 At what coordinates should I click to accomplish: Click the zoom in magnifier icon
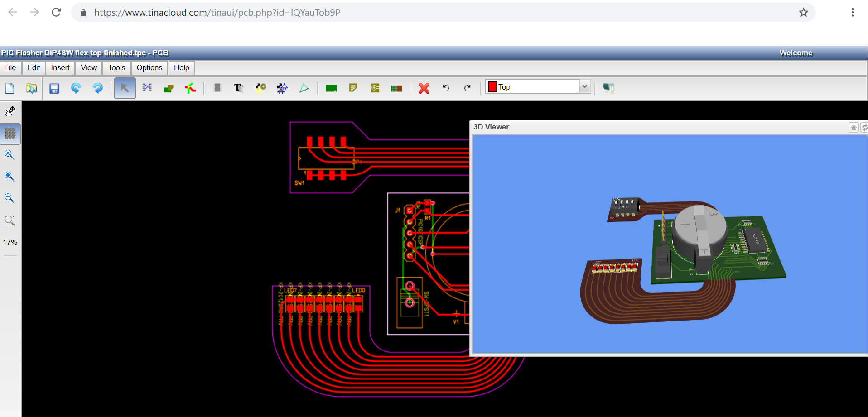(10, 177)
